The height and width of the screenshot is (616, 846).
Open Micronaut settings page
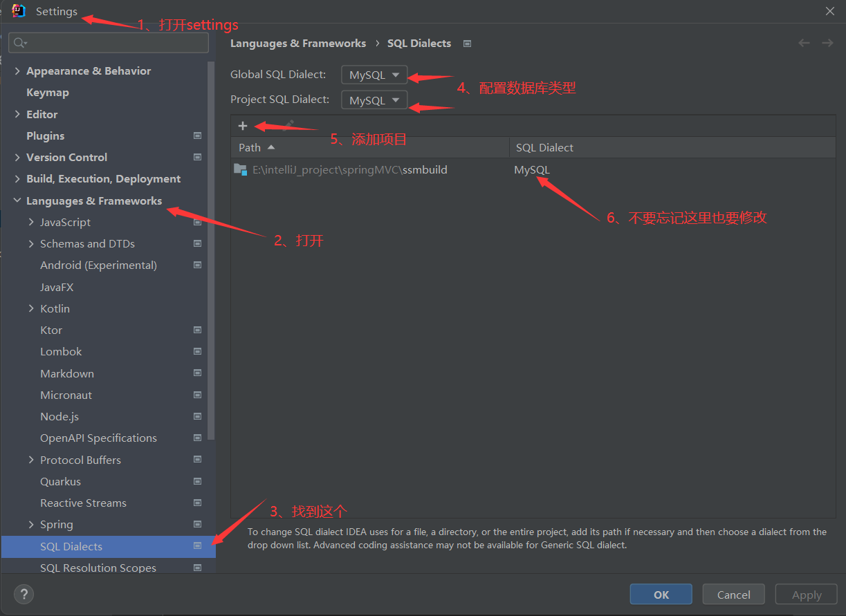click(66, 395)
